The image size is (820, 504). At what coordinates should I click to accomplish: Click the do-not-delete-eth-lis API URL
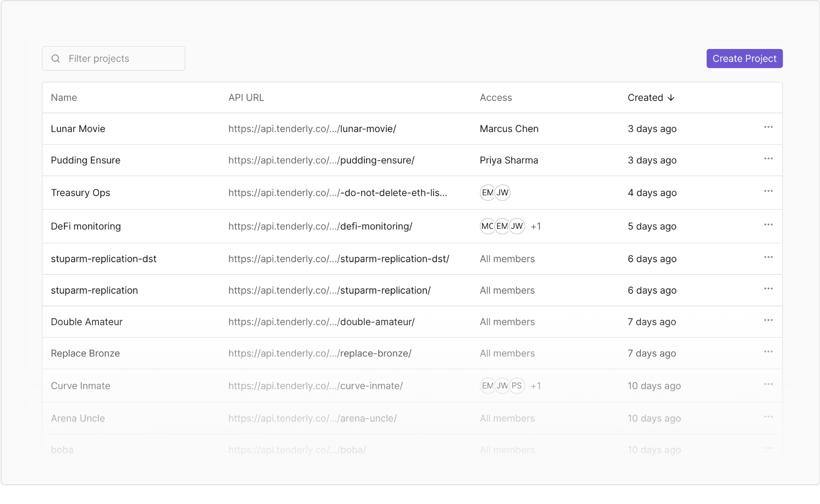338,193
